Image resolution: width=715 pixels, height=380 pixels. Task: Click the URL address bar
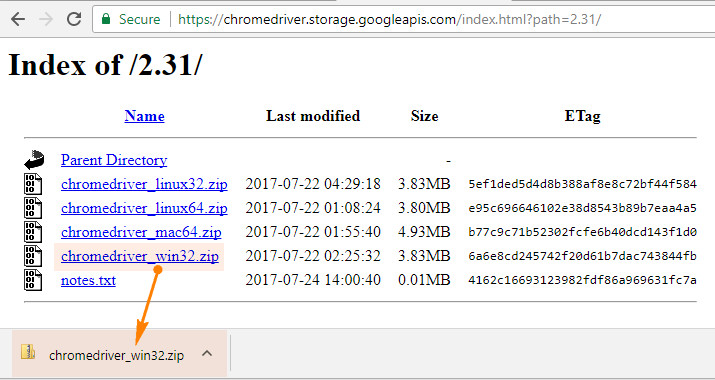(403, 19)
